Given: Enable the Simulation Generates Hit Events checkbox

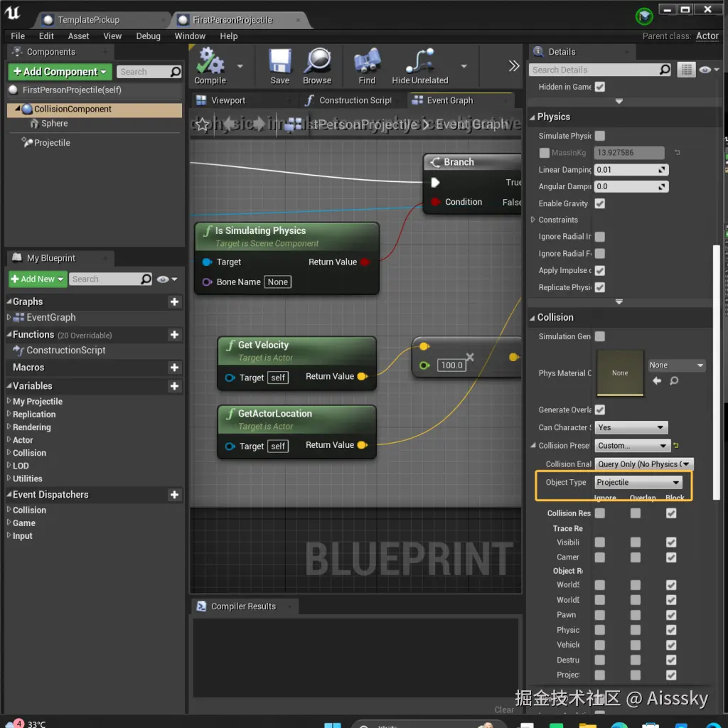Looking at the screenshot, I should [x=600, y=336].
